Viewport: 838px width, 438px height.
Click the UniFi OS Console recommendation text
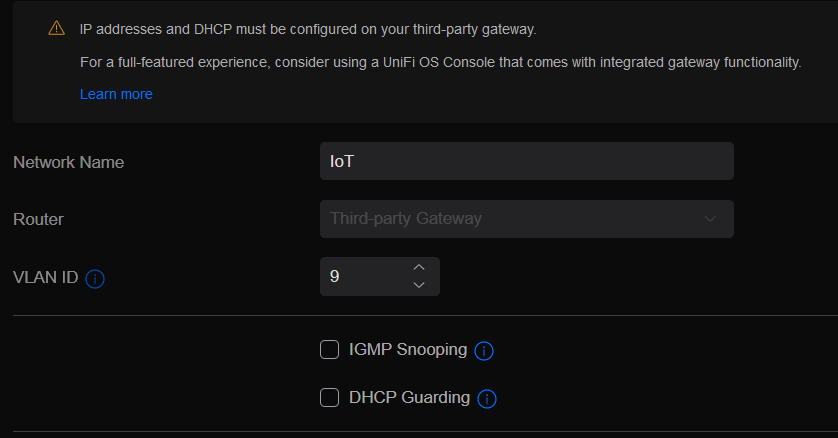click(x=440, y=62)
